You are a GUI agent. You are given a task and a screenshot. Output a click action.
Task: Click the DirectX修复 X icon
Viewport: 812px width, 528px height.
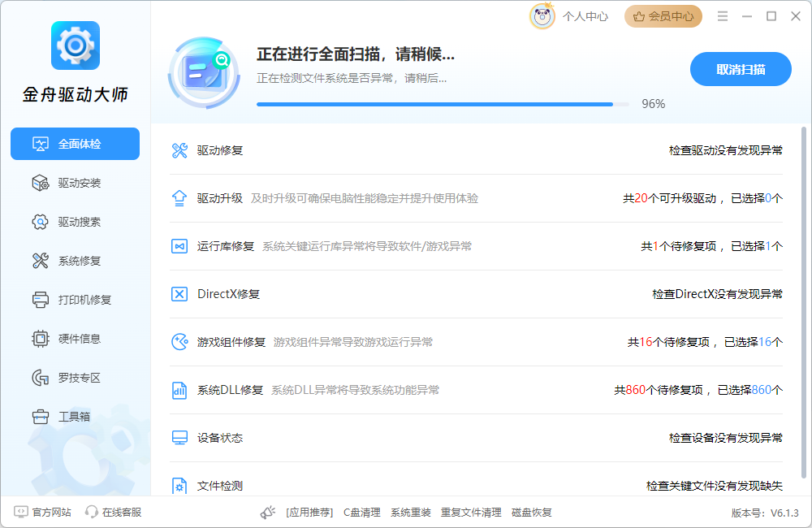point(179,294)
